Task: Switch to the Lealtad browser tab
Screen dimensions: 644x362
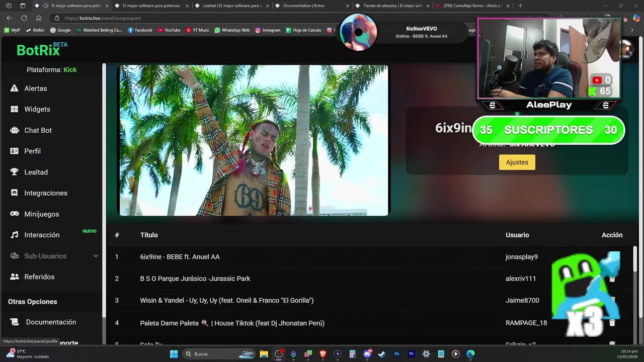Action: pos(232,6)
